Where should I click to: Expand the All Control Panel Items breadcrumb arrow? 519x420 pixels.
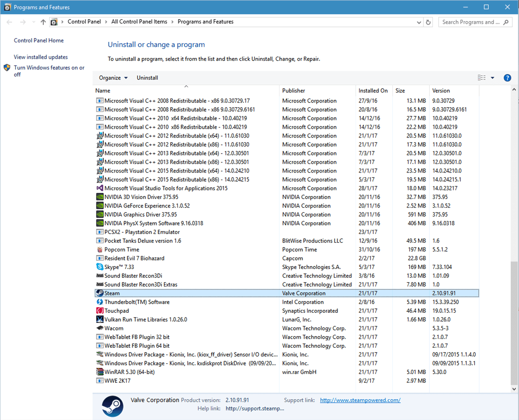point(172,22)
